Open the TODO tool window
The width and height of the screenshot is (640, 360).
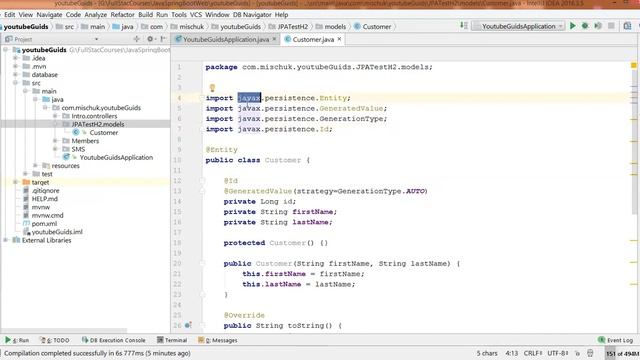55,340
